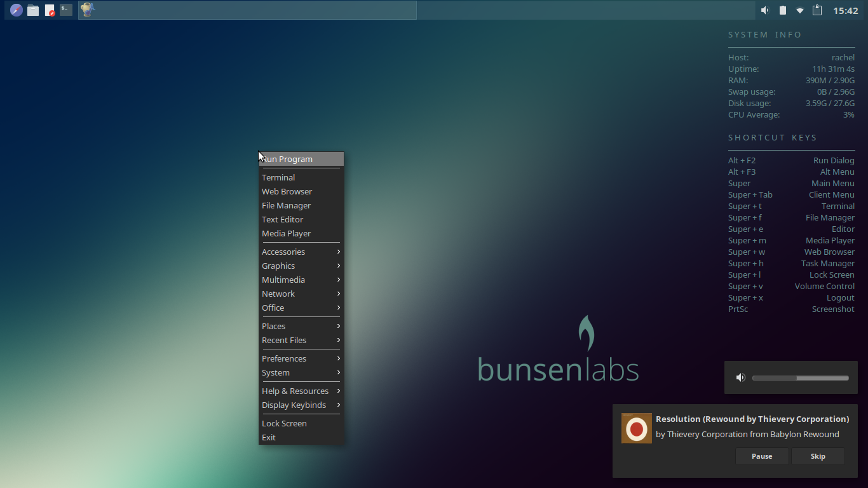Expand Display Keybinds submenu
This screenshot has height=488, width=868.
click(x=301, y=405)
